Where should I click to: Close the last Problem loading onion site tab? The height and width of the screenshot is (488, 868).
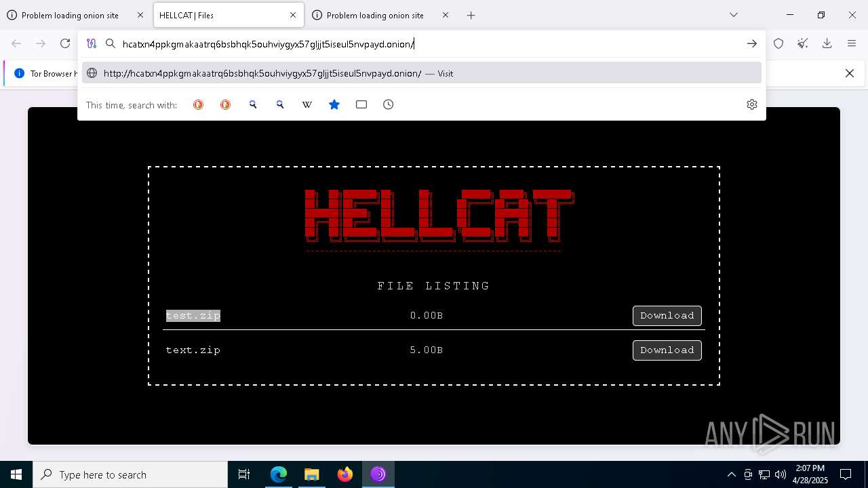(446, 15)
